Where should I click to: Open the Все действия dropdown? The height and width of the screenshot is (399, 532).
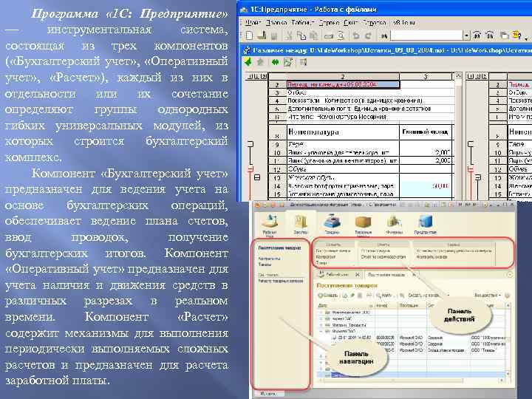pos(488,296)
